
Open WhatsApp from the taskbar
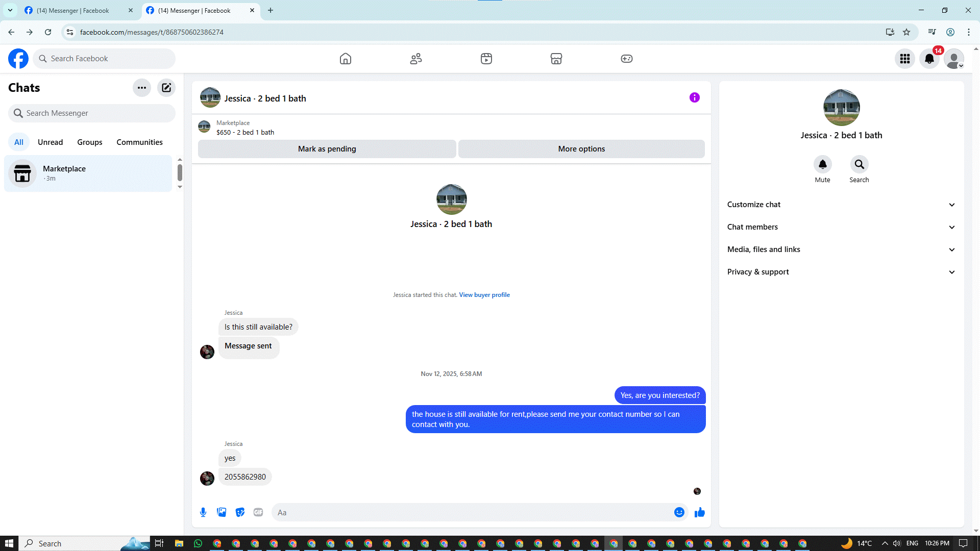[198, 543]
